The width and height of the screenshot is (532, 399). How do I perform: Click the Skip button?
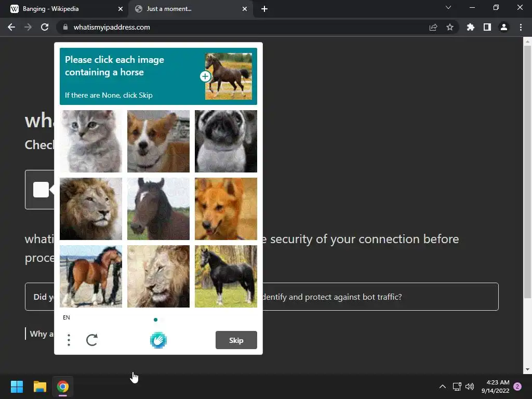click(236, 340)
